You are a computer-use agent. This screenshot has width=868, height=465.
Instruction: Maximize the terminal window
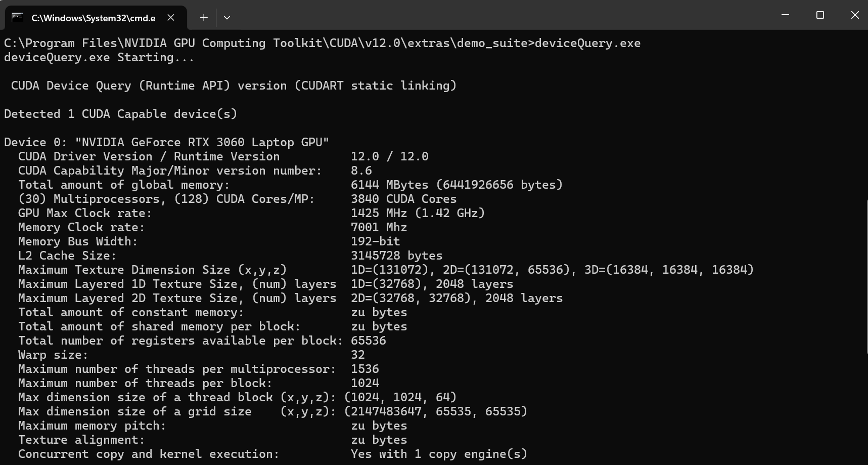(820, 15)
